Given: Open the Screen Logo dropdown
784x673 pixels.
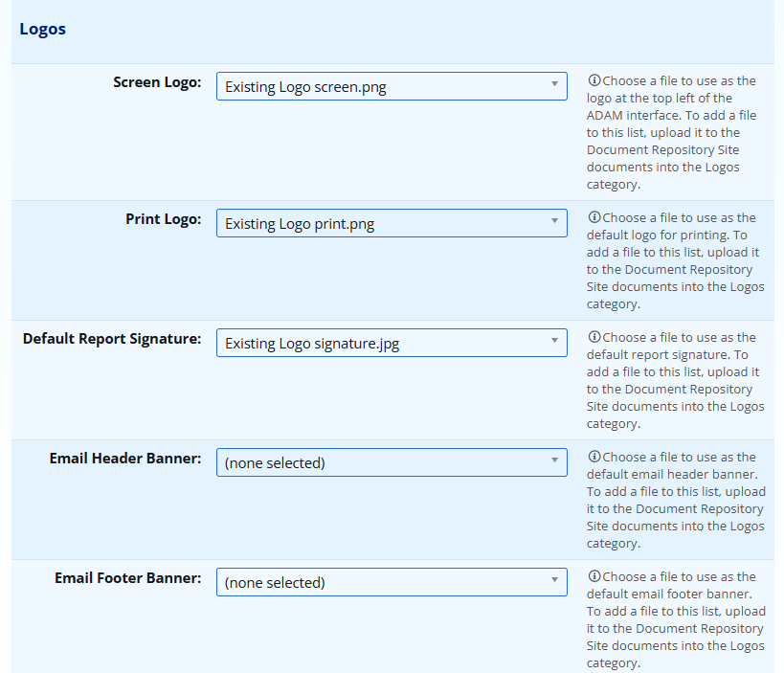Looking at the screenshot, I should [392, 87].
